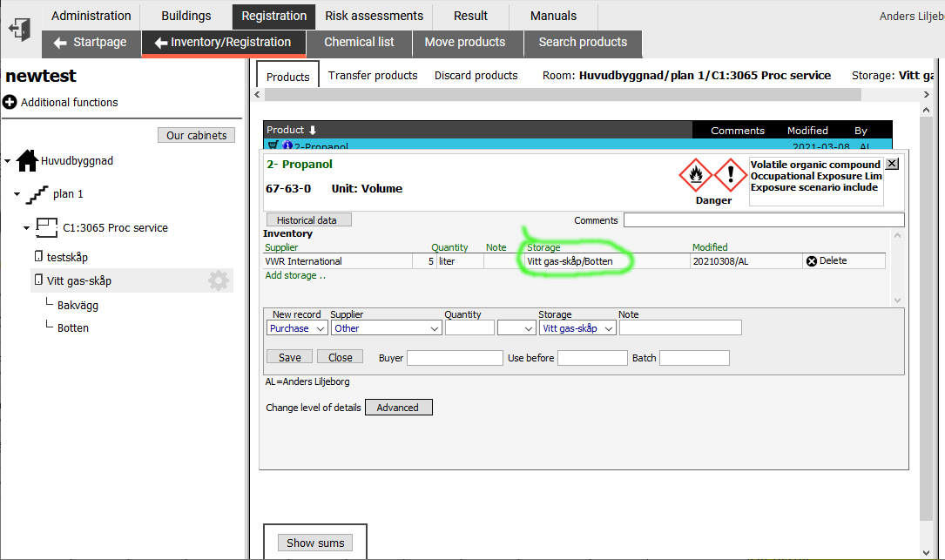This screenshot has height=560, width=945.
Task: Click the new record Quantity field
Action: [470, 328]
